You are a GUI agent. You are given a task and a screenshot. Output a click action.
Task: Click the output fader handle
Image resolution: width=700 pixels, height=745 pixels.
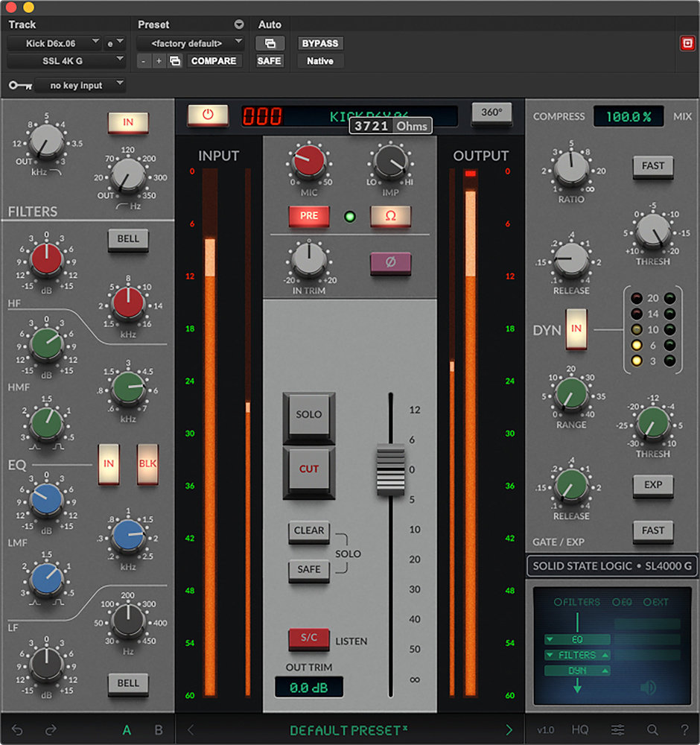(x=391, y=470)
